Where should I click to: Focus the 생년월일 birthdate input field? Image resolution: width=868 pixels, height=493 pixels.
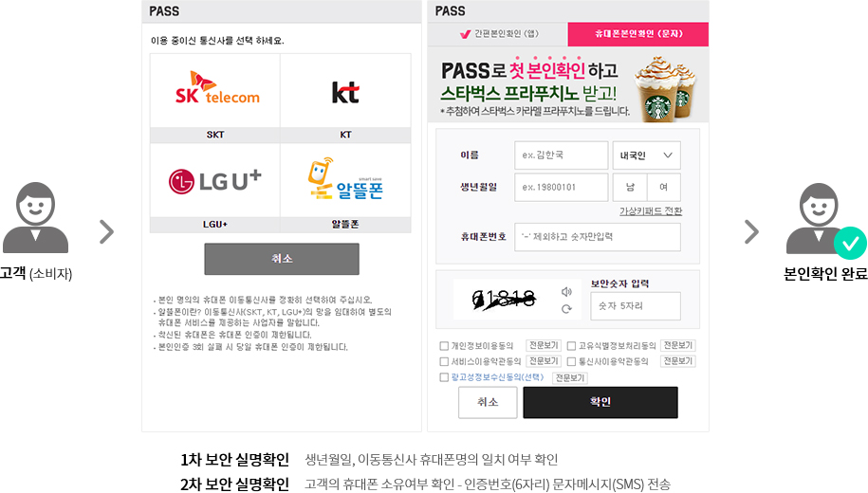(x=562, y=187)
